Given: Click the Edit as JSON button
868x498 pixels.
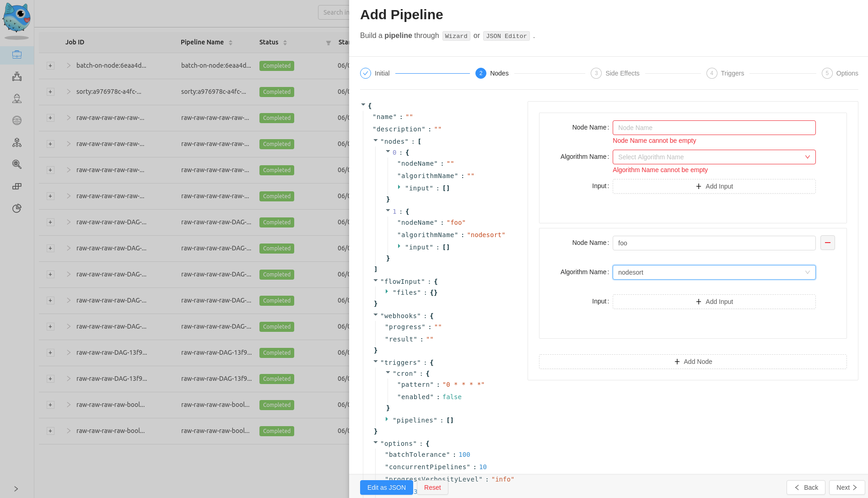Looking at the screenshot, I should (x=386, y=487).
